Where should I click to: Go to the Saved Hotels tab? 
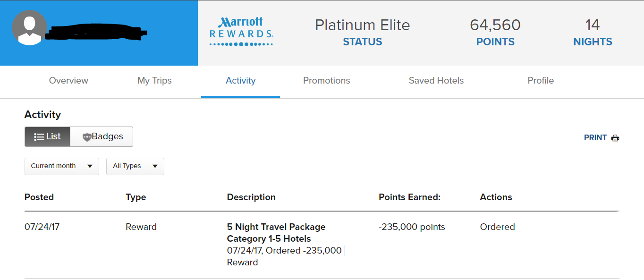tap(436, 81)
